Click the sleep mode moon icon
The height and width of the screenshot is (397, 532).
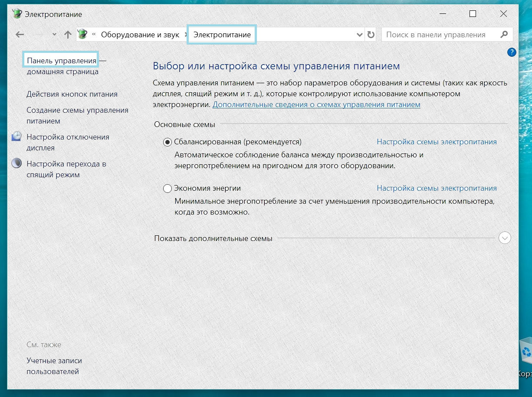coord(16,164)
